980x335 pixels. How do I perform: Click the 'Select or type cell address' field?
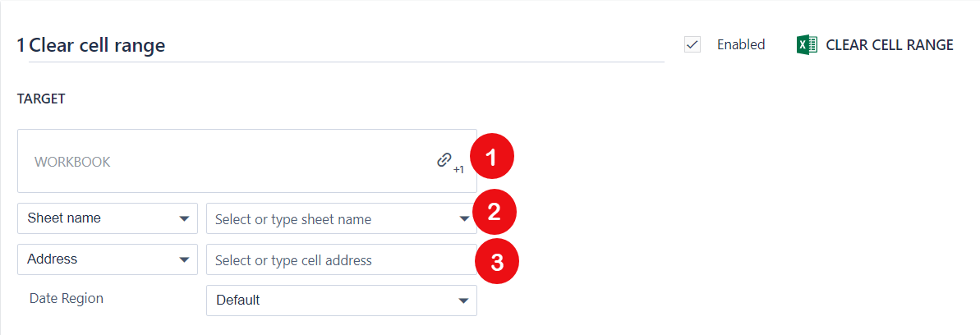tap(341, 260)
